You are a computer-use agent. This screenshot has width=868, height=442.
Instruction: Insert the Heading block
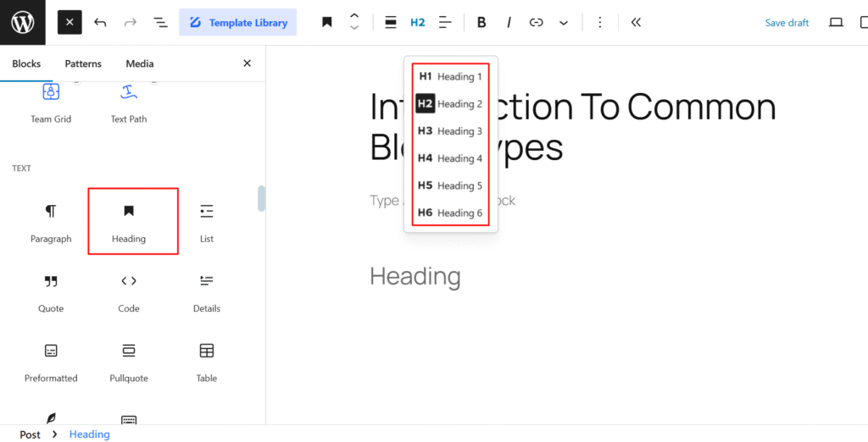[x=129, y=222]
